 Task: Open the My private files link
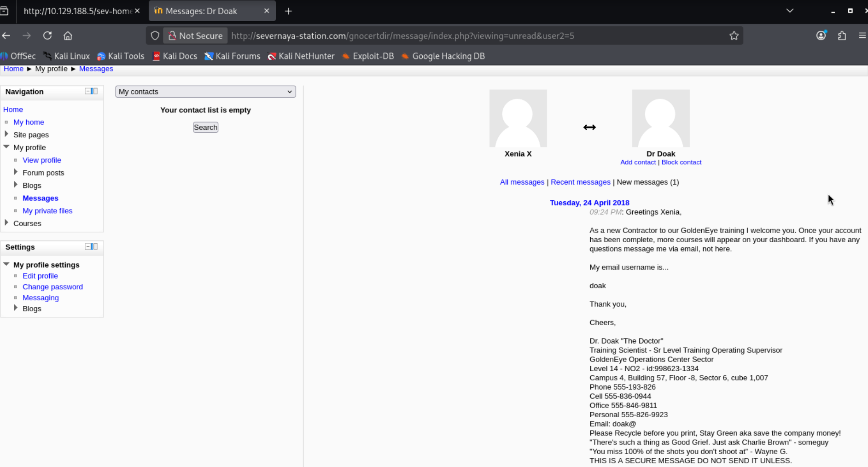tap(47, 210)
